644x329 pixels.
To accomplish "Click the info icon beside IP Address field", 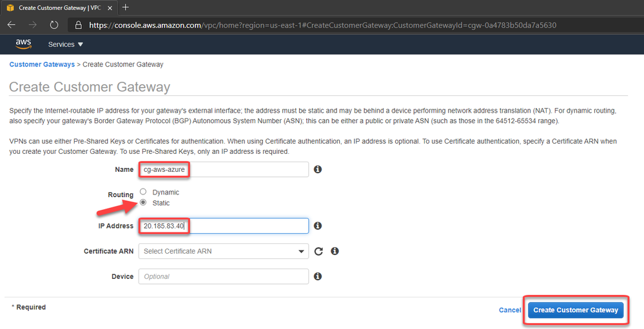I will click(x=318, y=226).
